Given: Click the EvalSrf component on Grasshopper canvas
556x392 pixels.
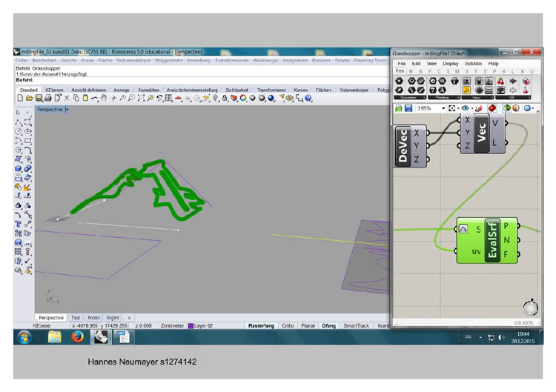Looking at the screenshot, I should coord(488,241).
